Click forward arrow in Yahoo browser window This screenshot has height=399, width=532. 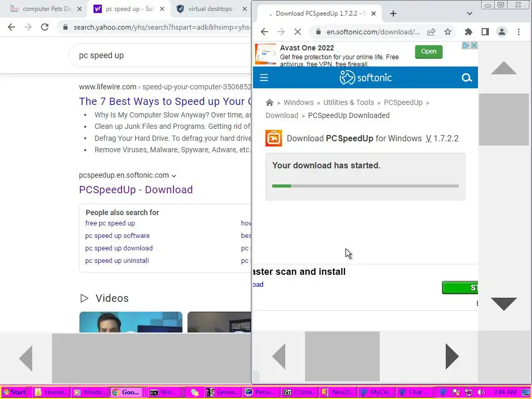pyautogui.click(x=28, y=27)
